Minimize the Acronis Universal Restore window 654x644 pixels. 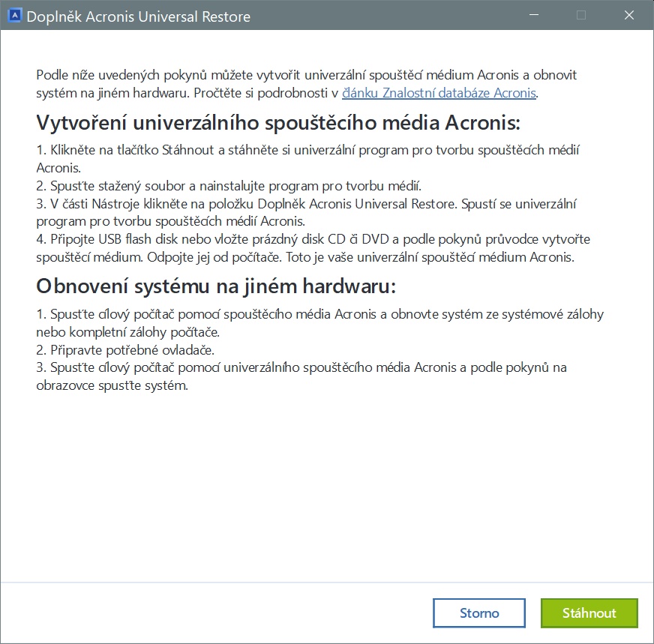(x=534, y=16)
